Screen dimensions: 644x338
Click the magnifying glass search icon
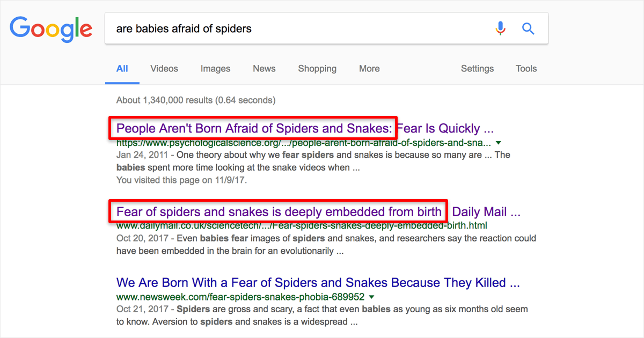point(529,28)
